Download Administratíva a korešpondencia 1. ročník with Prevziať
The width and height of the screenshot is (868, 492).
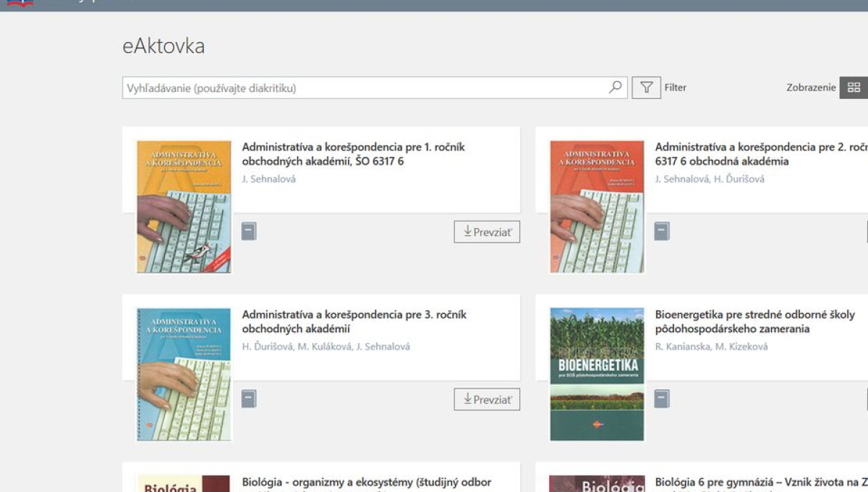(x=487, y=232)
